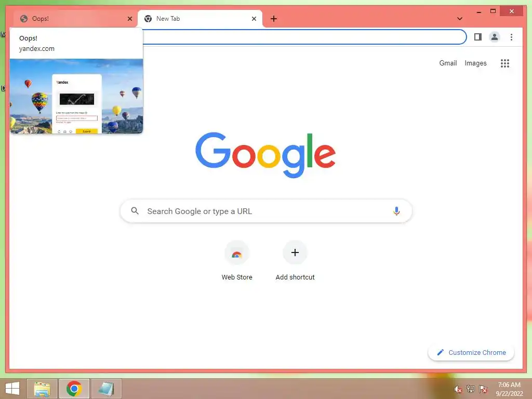Click the network tray icon
Viewport: 532px width, 399px height.
click(471, 389)
